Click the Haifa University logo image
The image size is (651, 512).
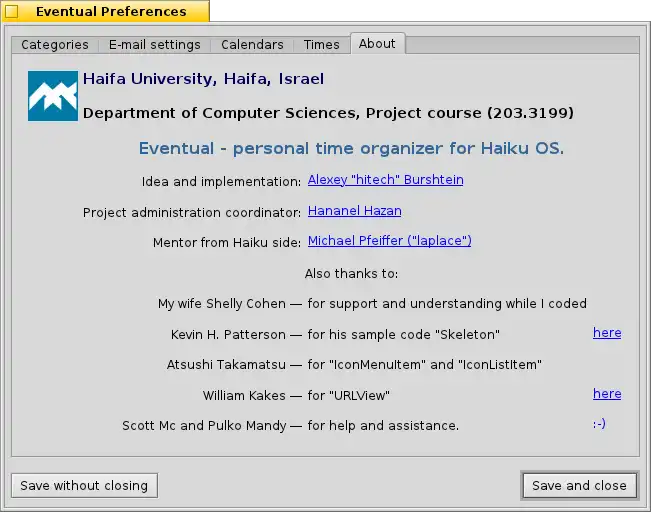click(53, 96)
